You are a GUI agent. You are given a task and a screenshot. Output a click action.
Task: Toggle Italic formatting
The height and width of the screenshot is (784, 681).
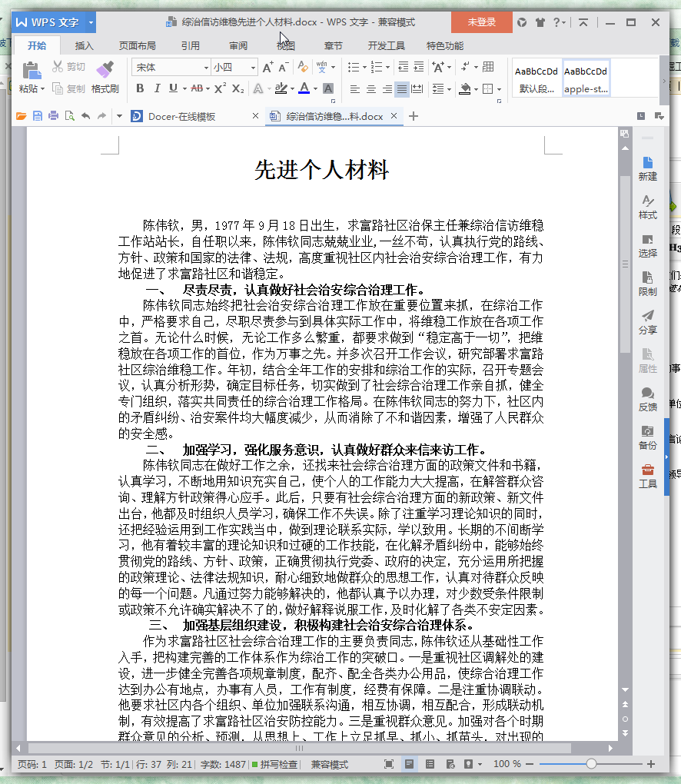tap(157, 88)
